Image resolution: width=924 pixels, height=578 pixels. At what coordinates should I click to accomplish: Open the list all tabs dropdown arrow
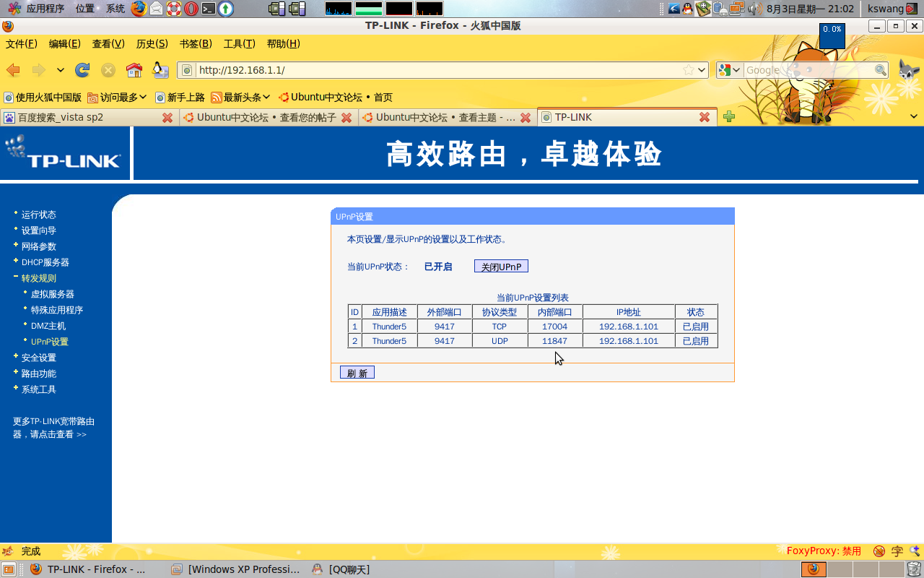tap(913, 117)
